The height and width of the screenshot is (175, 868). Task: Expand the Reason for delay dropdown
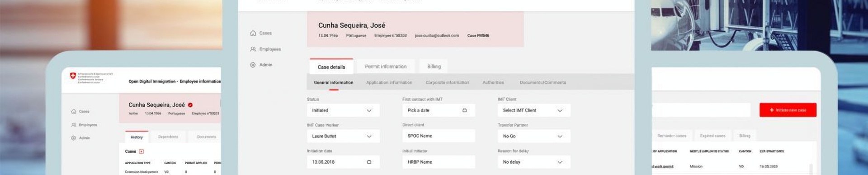(x=534, y=162)
